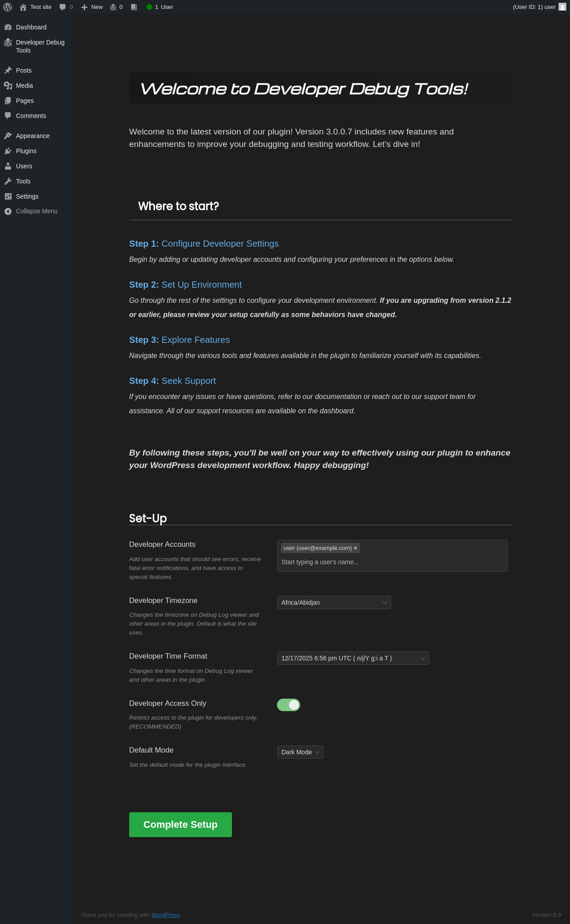Click the debug bug icon in admin bar
The height and width of the screenshot is (924, 570).
[113, 7]
